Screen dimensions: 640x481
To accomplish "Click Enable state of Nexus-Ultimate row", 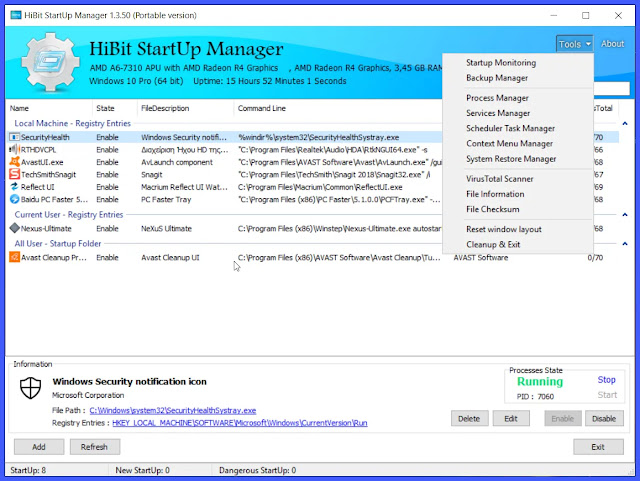I will coord(107,228).
